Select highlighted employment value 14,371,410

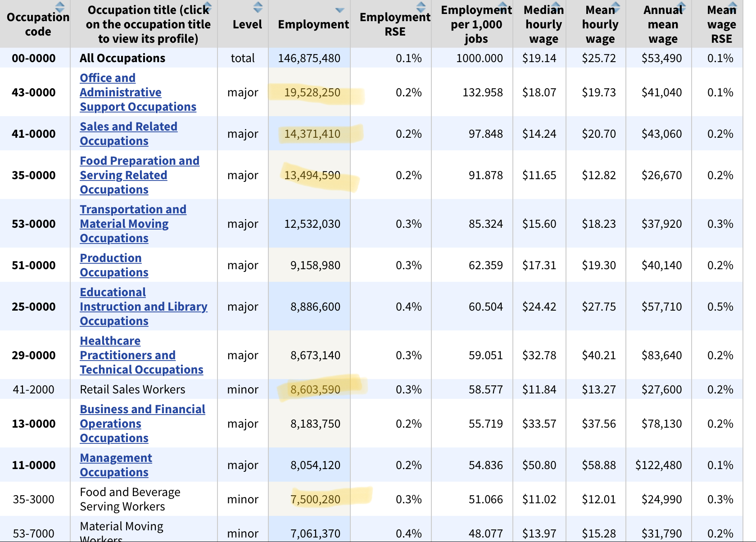pos(312,134)
